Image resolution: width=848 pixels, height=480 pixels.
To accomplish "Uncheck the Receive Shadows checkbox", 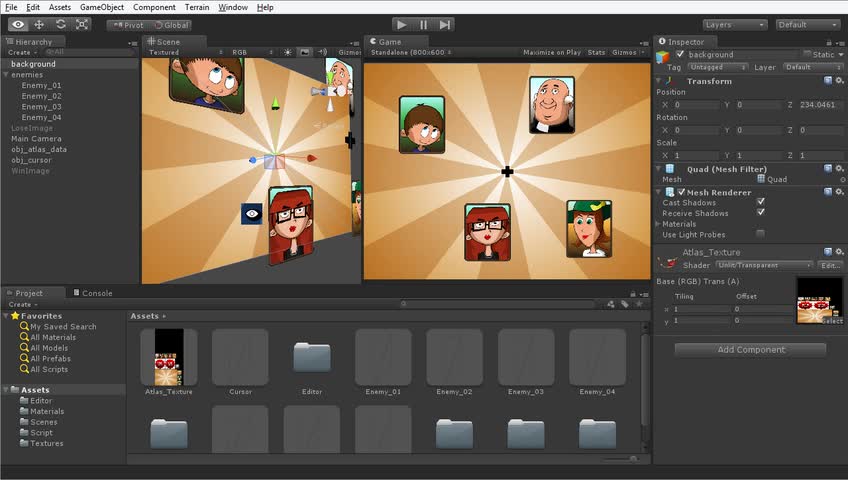I will [761, 213].
